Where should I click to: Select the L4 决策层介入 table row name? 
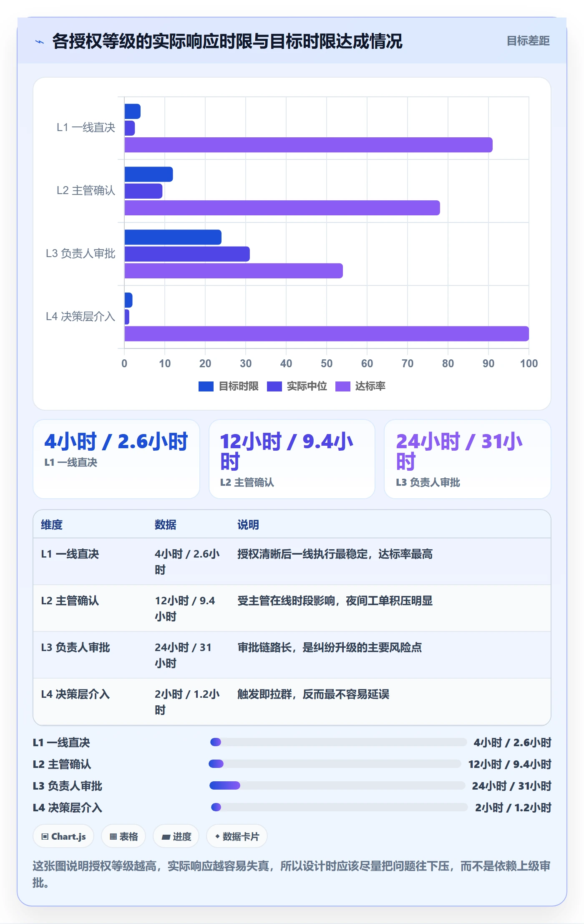pyautogui.click(x=76, y=694)
